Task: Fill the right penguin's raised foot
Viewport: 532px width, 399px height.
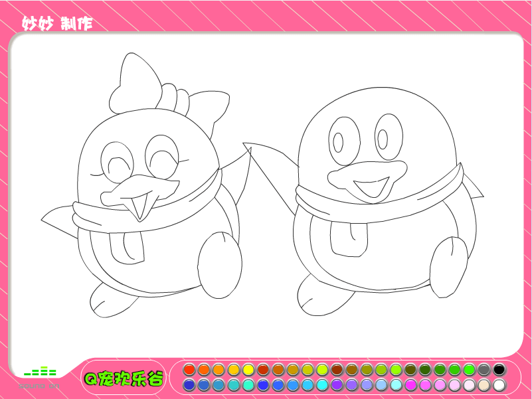Action: [448, 268]
